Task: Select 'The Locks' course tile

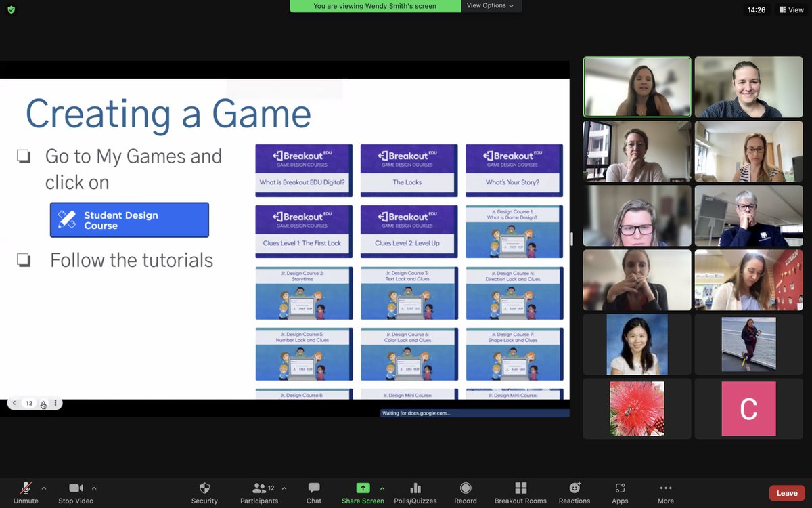Action: pyautogui.click(x=409, y=170)
